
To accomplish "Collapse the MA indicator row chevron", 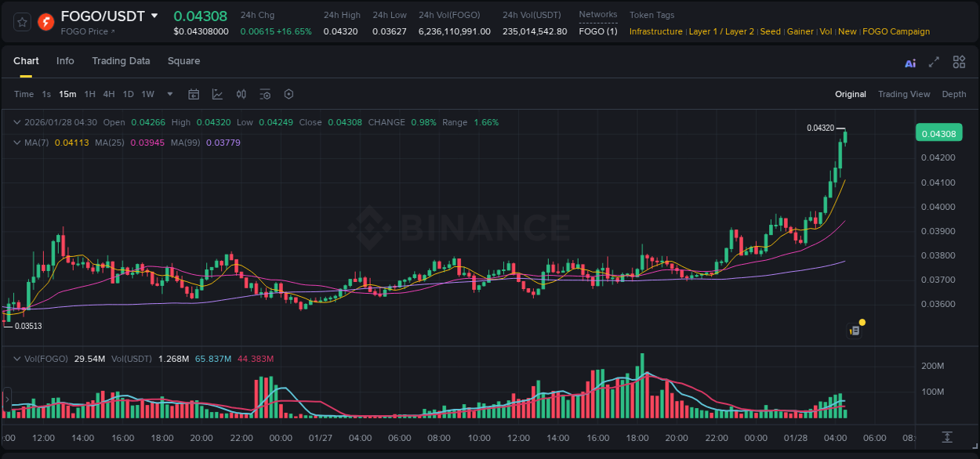I will point(17,143).
